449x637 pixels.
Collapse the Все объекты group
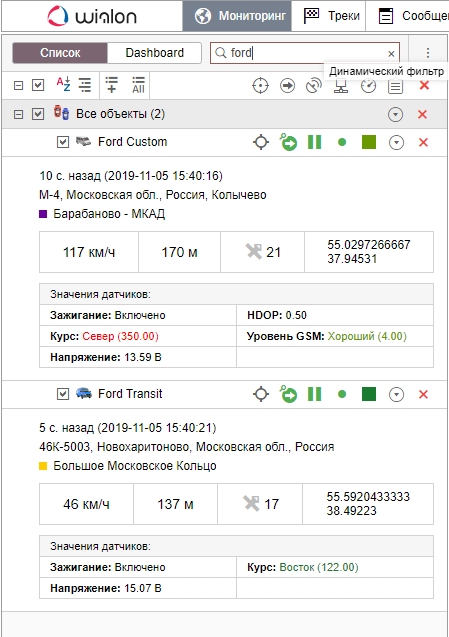point(18,115)
